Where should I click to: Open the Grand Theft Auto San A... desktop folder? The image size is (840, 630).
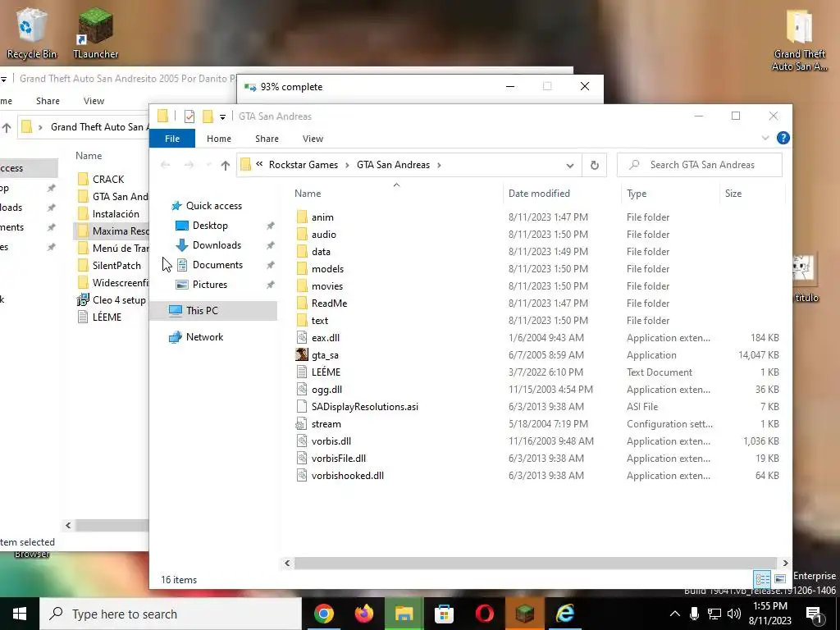[799, 40]
